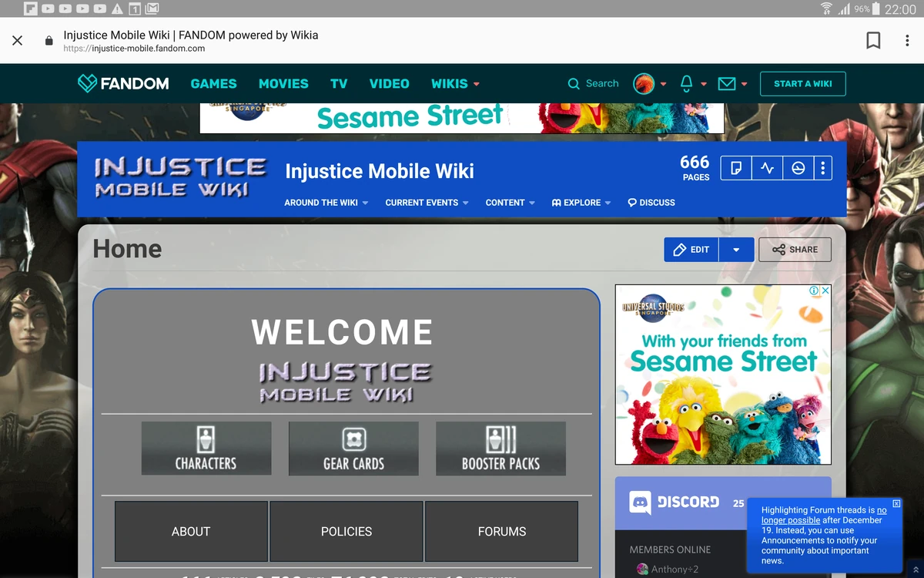This screenshot has width=924, height=578.
Task: Open the TV section
Action: point(339,83)
